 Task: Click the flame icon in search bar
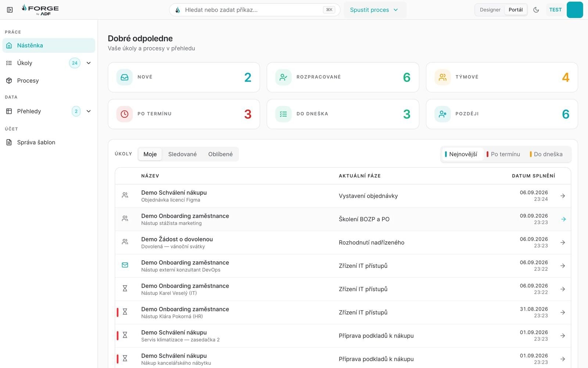[178, 10]
